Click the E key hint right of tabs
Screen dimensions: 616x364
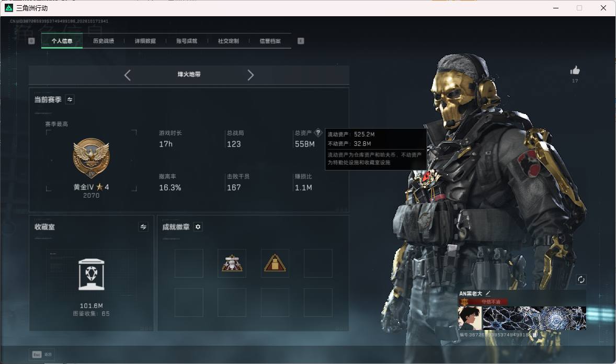click(x=301, y=41)
